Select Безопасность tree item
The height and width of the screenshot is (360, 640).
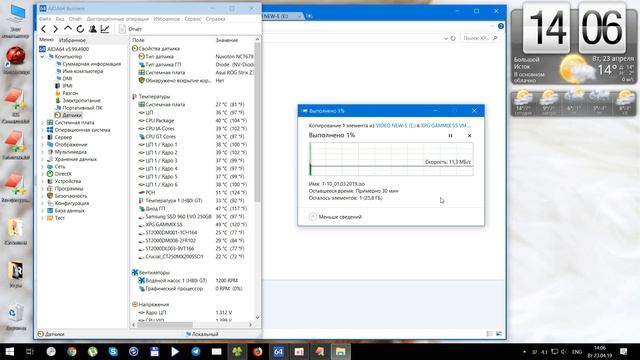[71, 196]
